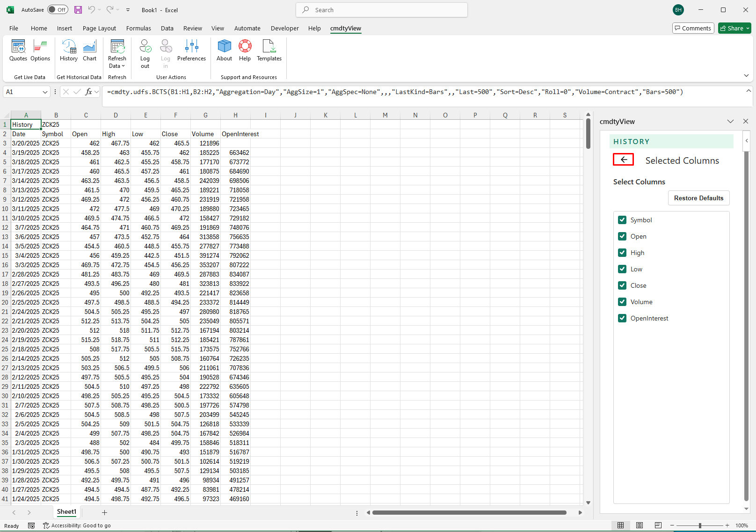Open the Quotes live data tool
756x532 pixels.
coord(18,51)
